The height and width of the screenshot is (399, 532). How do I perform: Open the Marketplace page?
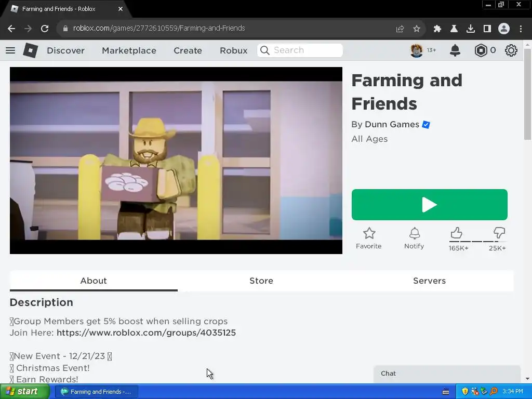[129, 50]
